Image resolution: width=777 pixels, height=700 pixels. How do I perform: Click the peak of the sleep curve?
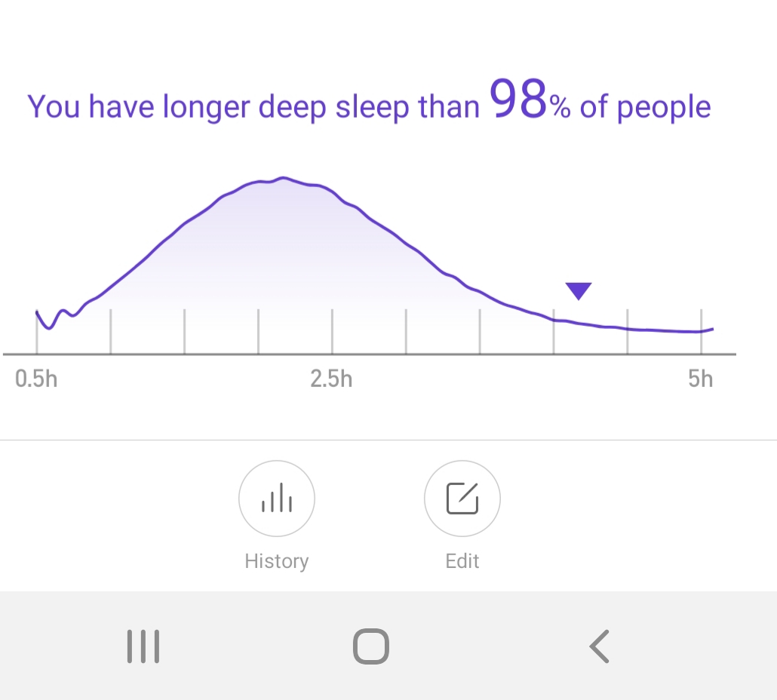[283, 178]
